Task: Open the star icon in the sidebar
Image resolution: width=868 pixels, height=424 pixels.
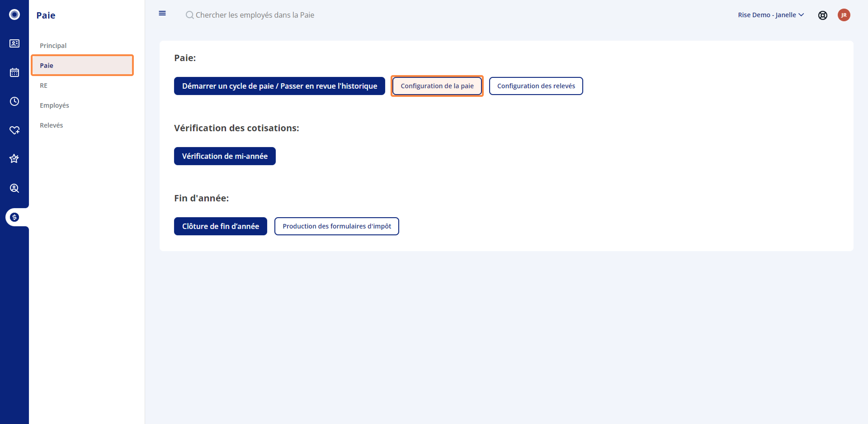Action: point(14,159)
